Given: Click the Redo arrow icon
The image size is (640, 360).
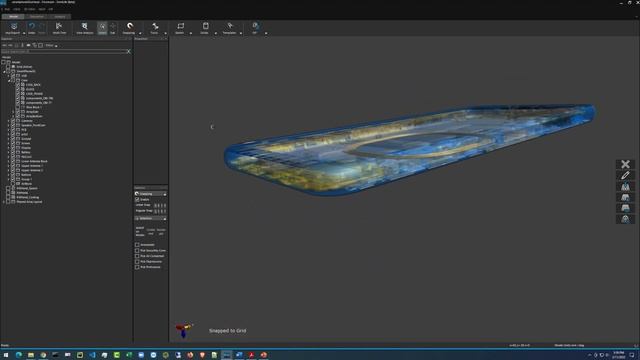Looking at the screenshot, I should 42,27.
